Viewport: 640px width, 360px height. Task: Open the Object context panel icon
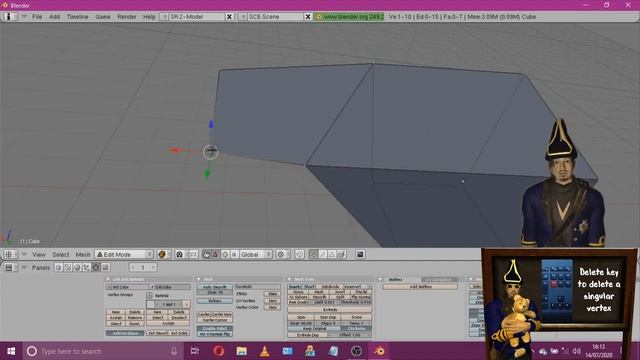click(87, 267)
